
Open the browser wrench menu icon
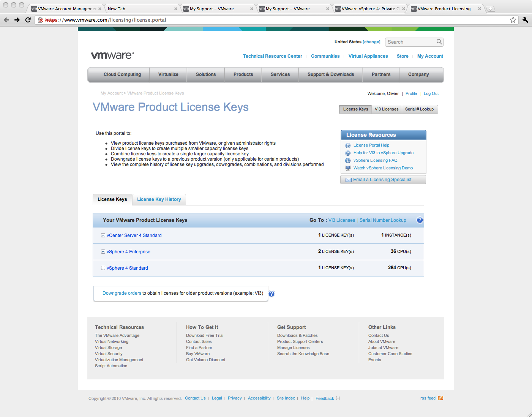tap(525, 20)
